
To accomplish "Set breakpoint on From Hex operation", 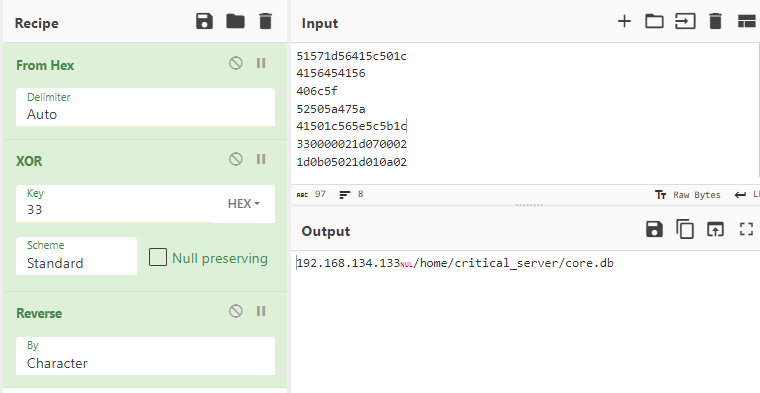I will [x=261, y=63].
